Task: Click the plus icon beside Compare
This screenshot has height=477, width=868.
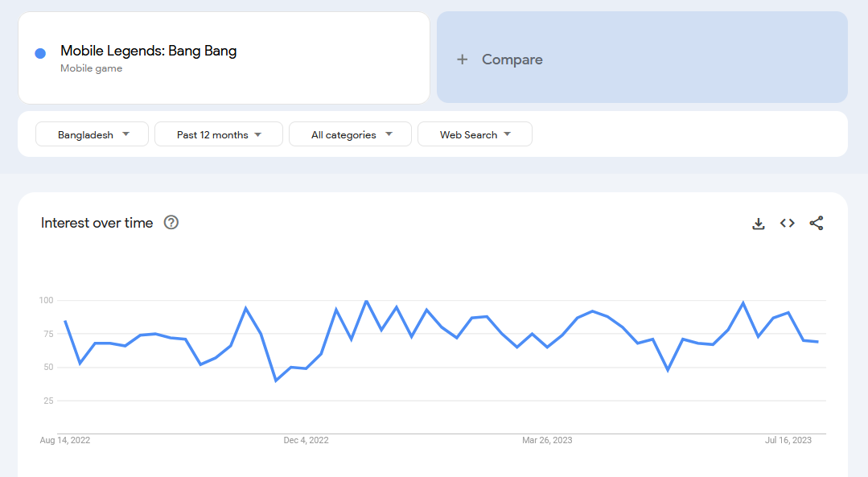Action: pyautogui.click(x=462, y=60)
